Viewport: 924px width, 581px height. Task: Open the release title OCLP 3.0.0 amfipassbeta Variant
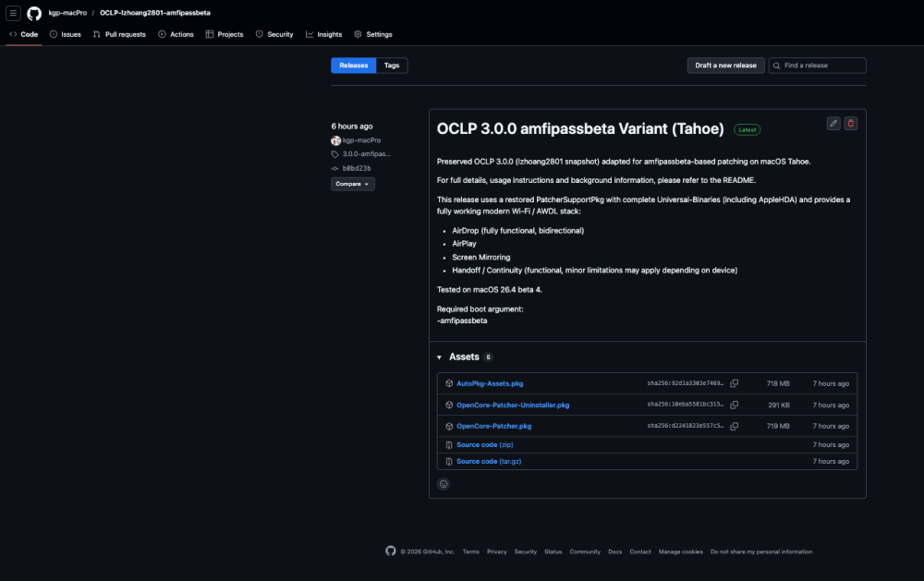coord(580,129)
